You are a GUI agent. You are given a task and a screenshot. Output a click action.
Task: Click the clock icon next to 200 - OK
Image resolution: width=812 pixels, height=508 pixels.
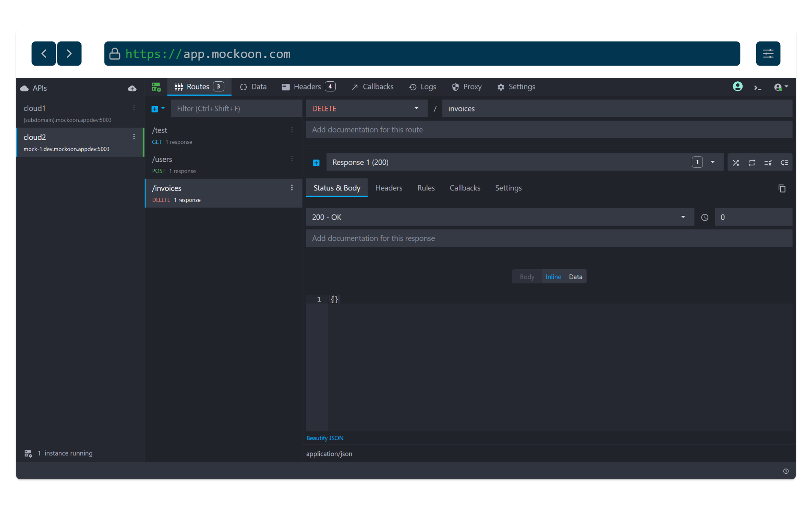pyautogui.click(x=705, y=217)
